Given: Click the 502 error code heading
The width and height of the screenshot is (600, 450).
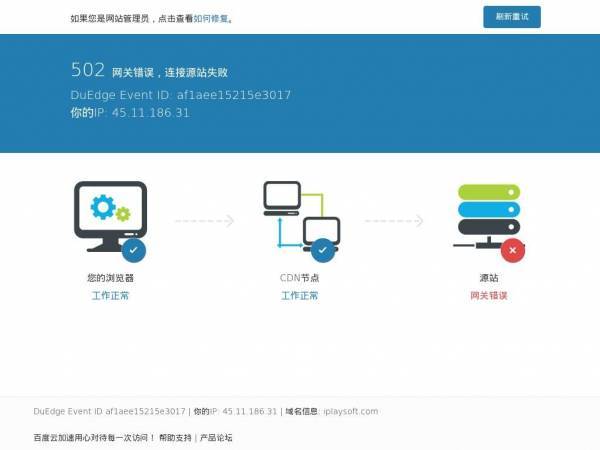Looking at the screenshot, I should coord(88,70).
